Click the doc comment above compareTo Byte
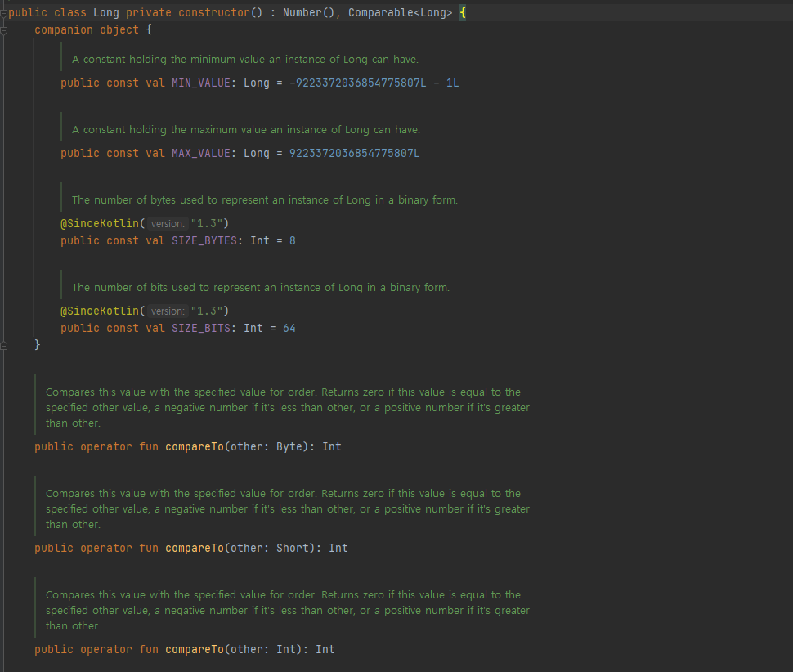Viewport: 793px width, 672px height. point(288,408)
